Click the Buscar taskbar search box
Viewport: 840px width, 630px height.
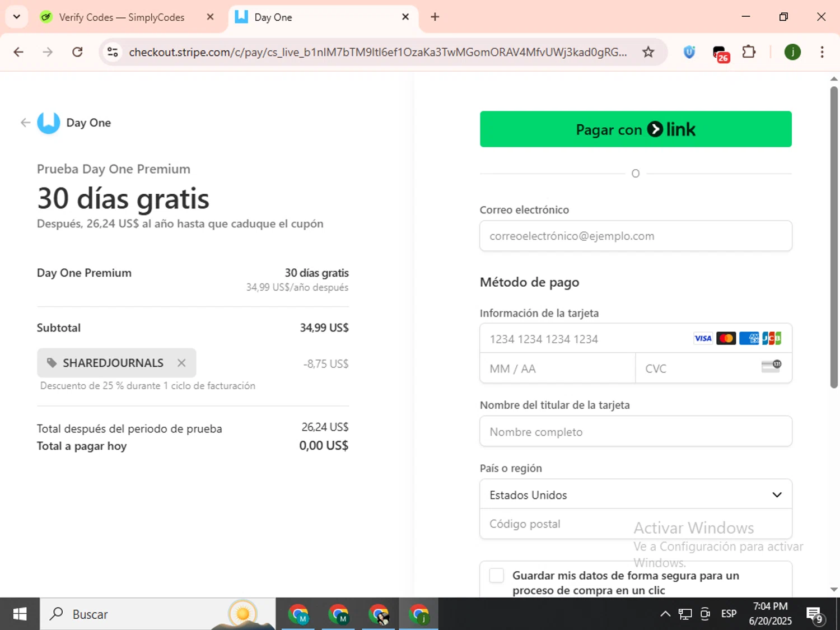(158, 614)
